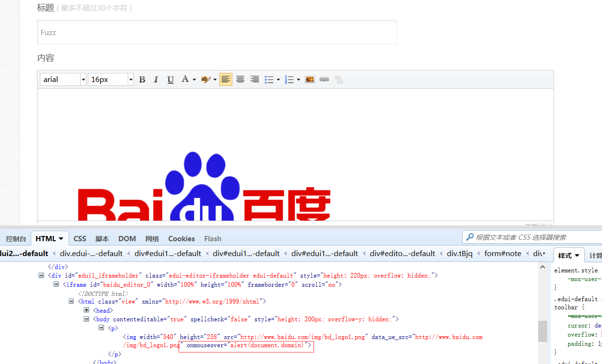The width and height of the screenshot is (602, 364).
Task: Collapse the edui1_iframeholder div node
Action: click(41, 276)
